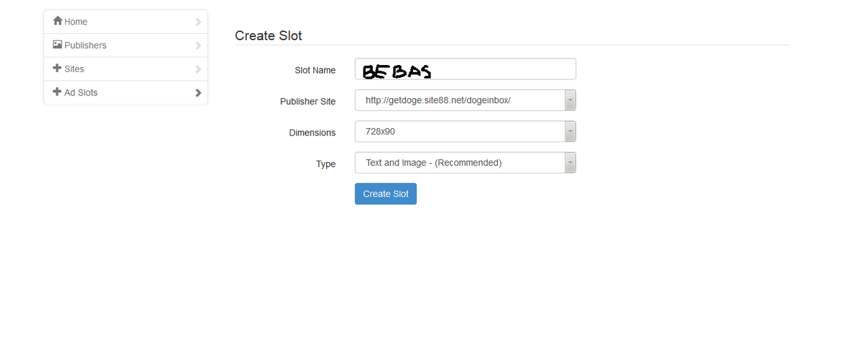This screenshot has height=357, width=868.
Task: Open the Home sidebar text link
Action: [76, 22]
